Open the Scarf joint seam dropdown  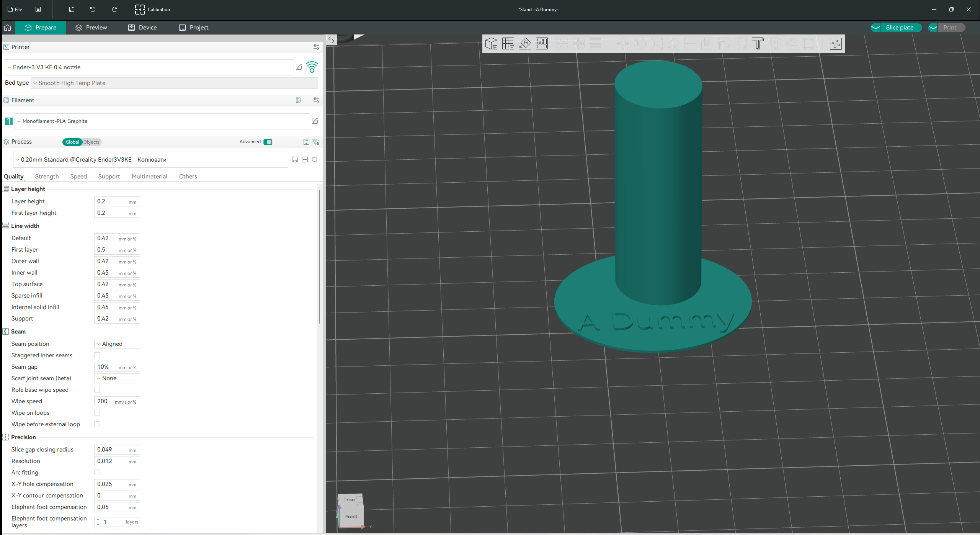117,378
